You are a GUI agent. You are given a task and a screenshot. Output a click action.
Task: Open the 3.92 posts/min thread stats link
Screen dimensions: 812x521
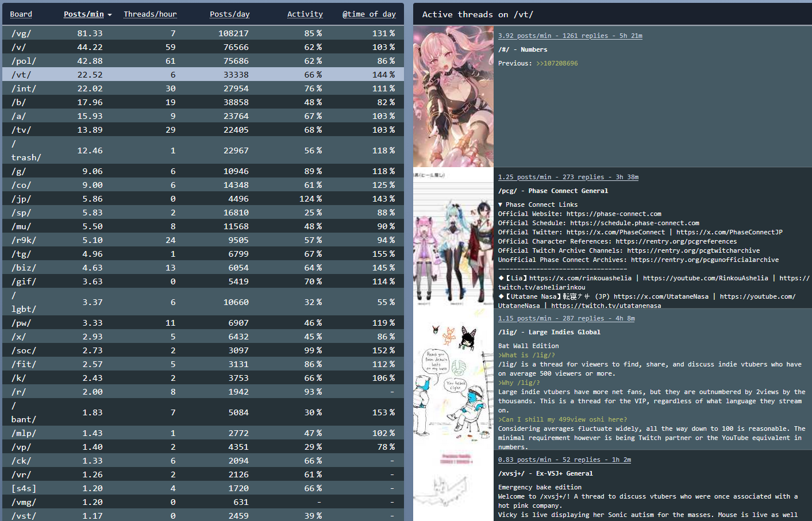click(x=570, y=36)
